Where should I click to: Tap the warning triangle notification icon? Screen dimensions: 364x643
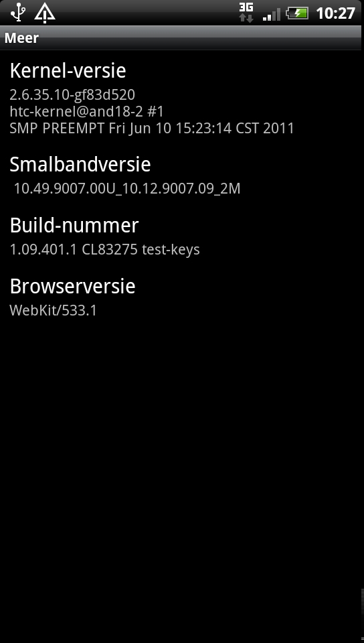point(45,13)
